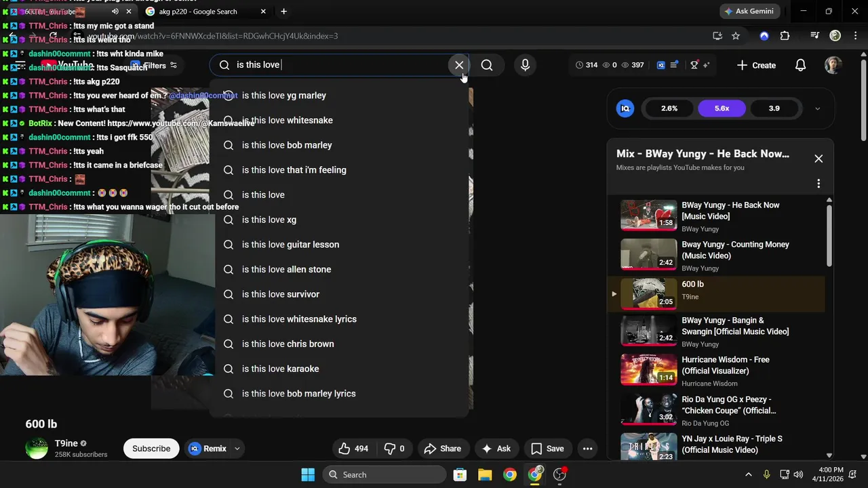Image resolution: width=868 pixels, height=488 pixels.
Task: Open Chrome profile avatar
Action: coord(835,36)
